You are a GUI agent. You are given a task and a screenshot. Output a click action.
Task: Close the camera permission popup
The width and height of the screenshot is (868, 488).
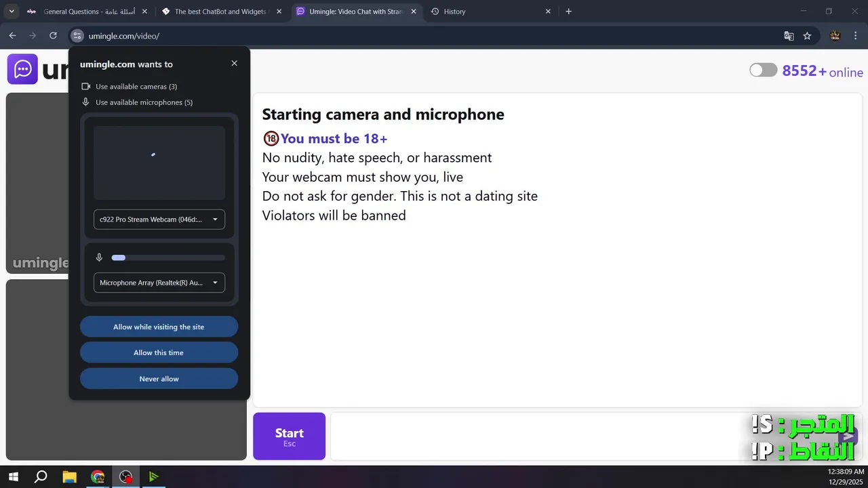tap(234, 63)
